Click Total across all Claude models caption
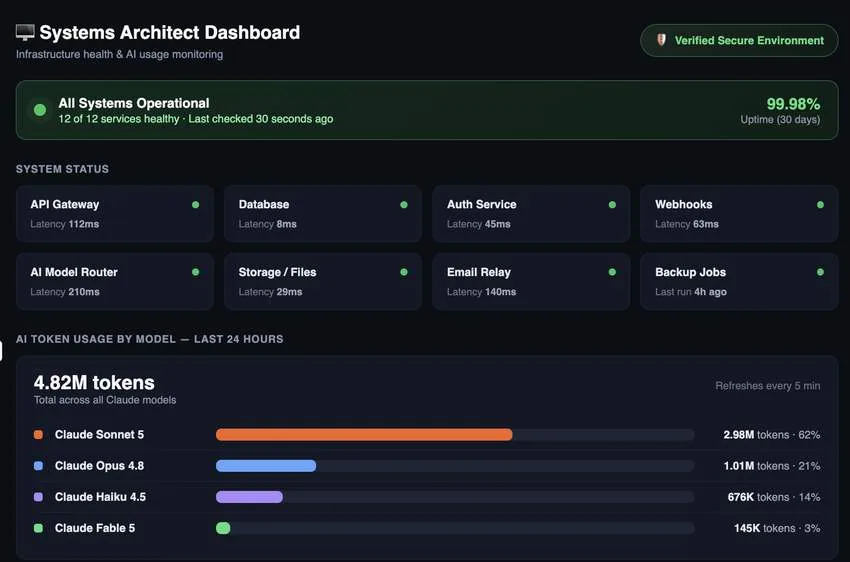This screenshot has height=562, width=850. 105,400
